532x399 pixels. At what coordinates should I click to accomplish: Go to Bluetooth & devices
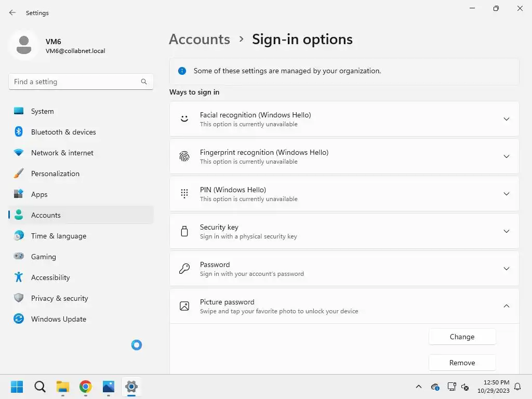pos(81,131)
